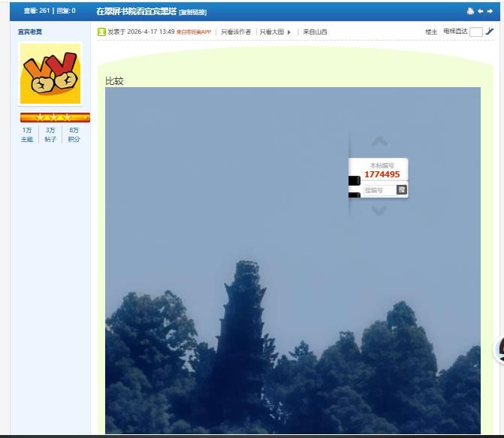The image size is (504, 438).
Task: Click the 电梯直达 floor number box
Action: point(475,32)
